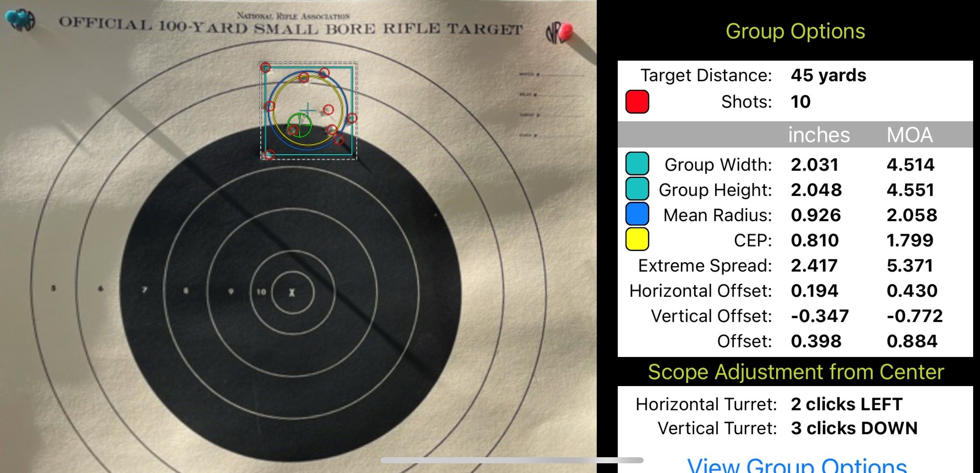Tap the home indicator bar at bottom
Viewport: 980px width, 473px height.
(x=511, y=460)
